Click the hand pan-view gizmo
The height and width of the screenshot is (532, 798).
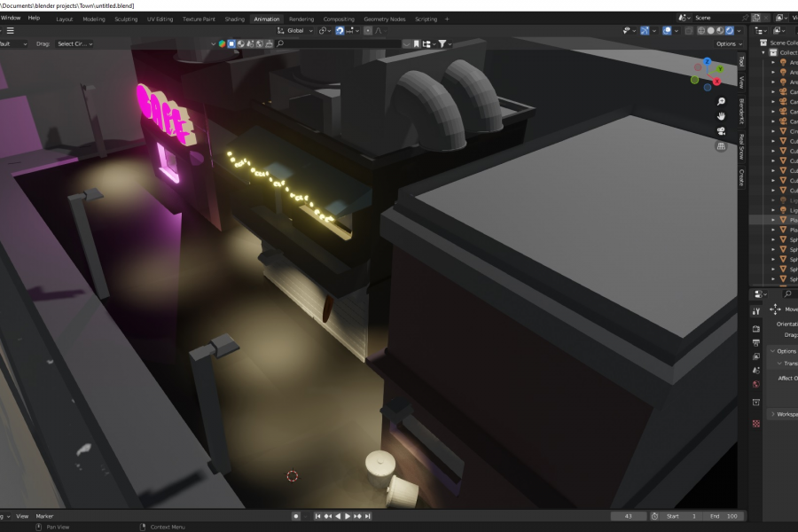coord(721,116)
